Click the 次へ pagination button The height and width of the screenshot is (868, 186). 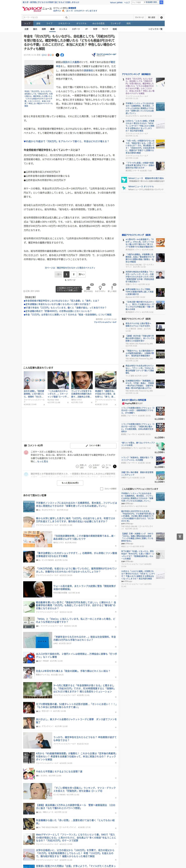[x=82, y=274]
